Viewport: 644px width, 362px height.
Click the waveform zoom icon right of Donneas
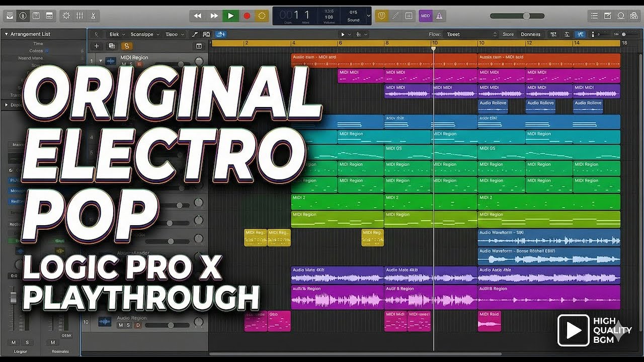click(x=554, y=34)
